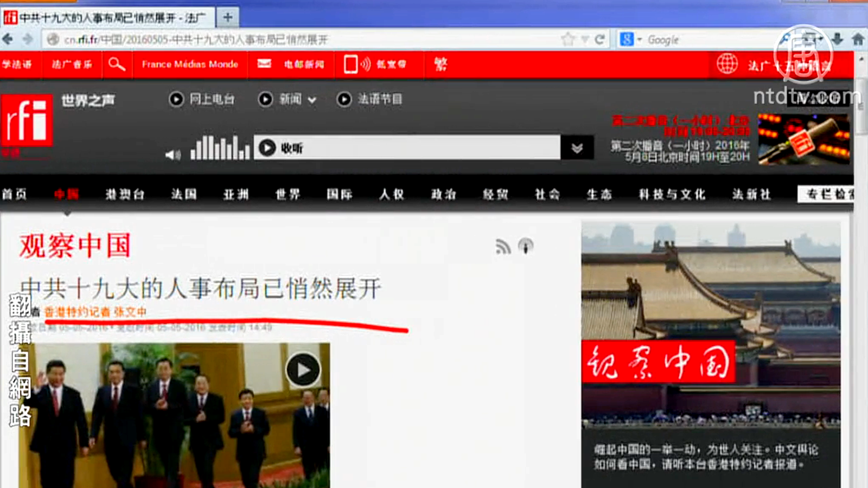Bookmark this page with the star icon
Image resolution: width=868 pixels, height=488 pixels.
tap(568, 40)
